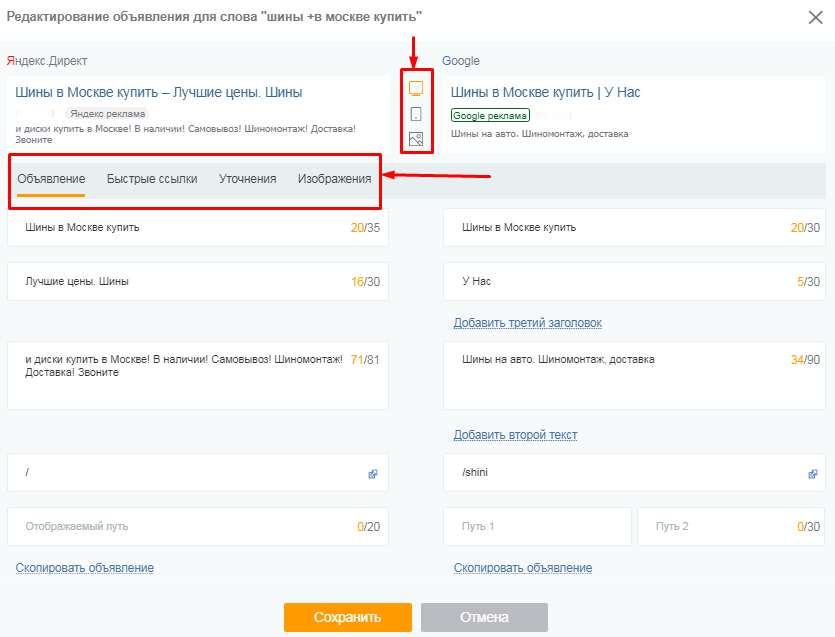Image resolution: width=835 pixels, height=637 pixels.
Task: Click the Яндекс реклама badge
Action: (107, 113)
